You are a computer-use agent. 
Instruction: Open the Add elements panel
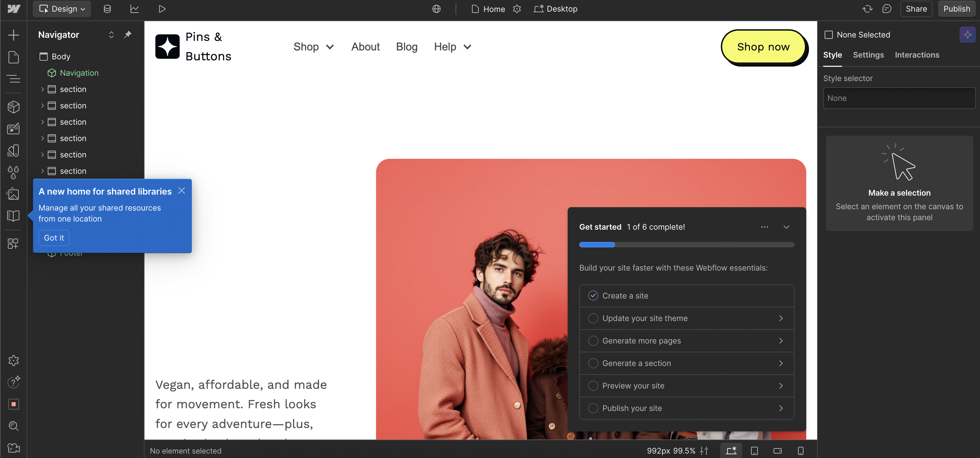click(13, 35)
